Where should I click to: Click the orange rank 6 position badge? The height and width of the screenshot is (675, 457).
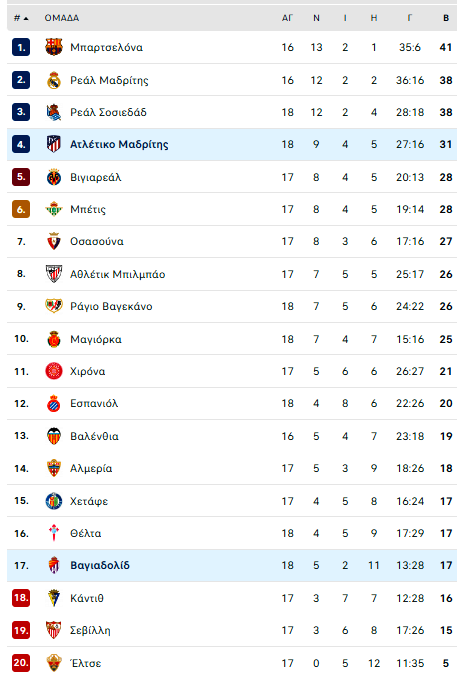tap(21, 209)
